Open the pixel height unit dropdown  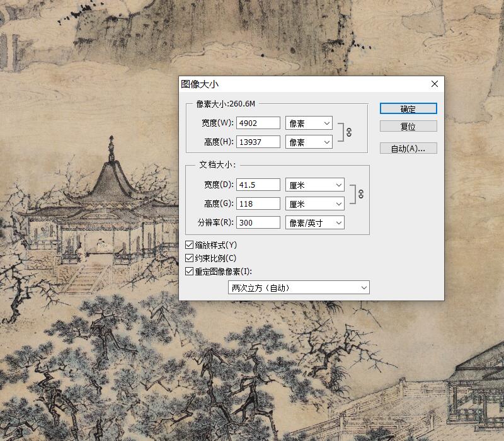tap(309, 142)
